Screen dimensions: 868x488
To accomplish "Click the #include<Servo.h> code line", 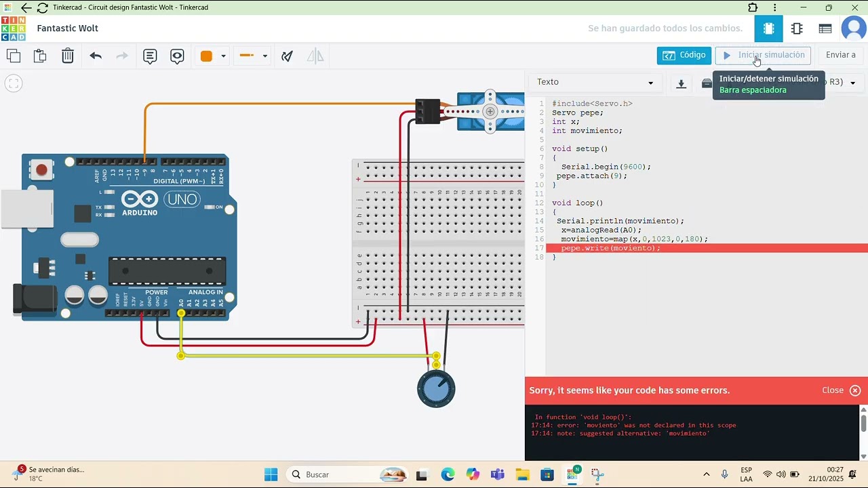I will pos(592,104).
